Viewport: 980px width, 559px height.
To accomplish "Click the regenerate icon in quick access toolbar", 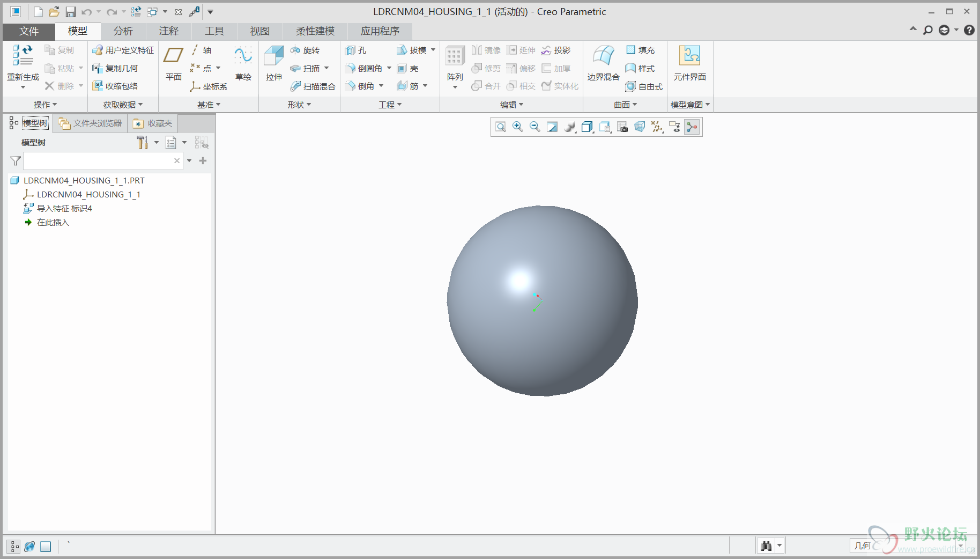I will coord(136,12).
